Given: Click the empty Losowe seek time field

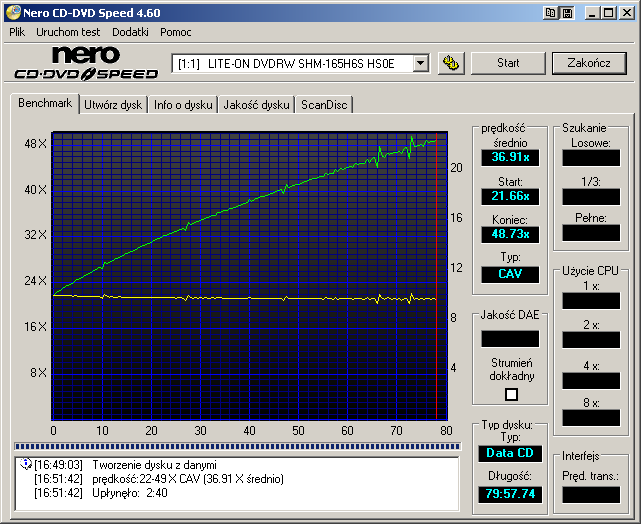Looking at the screenshot, I should point(591,158).
